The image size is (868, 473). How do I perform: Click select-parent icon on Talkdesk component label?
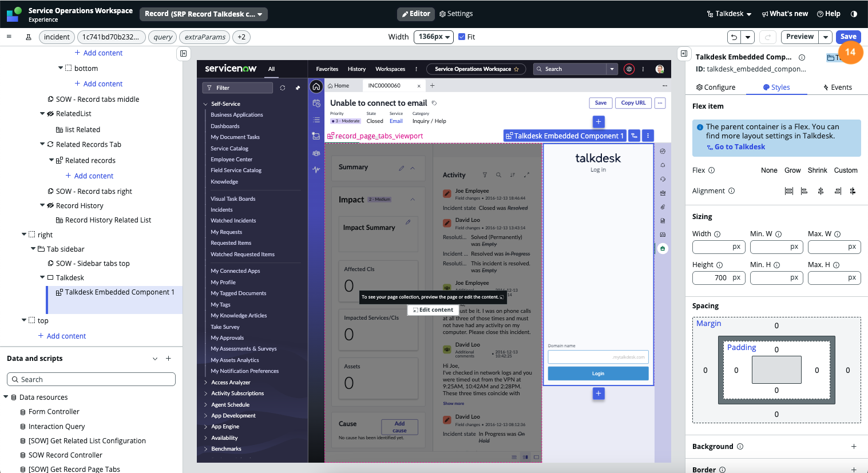pos(634,136)
